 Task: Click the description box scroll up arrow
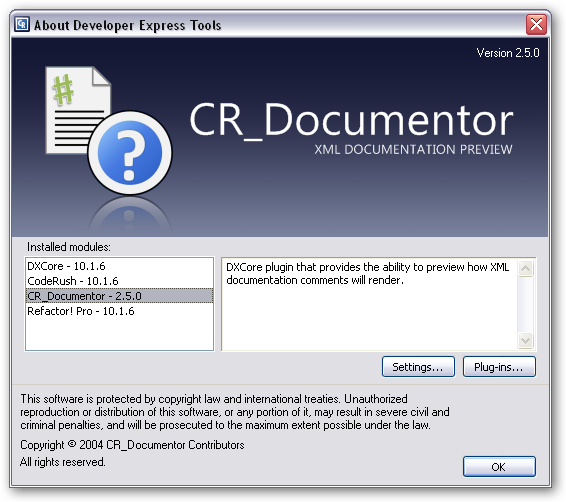click(525, 268)
